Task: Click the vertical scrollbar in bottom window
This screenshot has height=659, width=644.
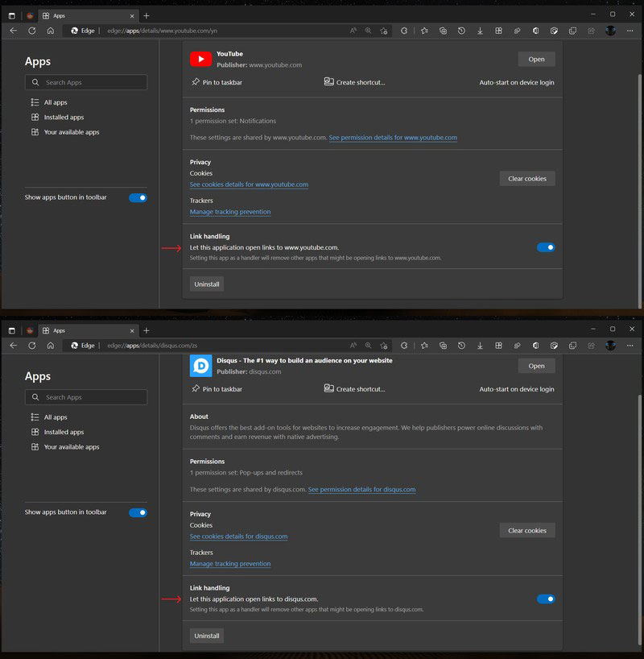Action: (x=640, y=519)
